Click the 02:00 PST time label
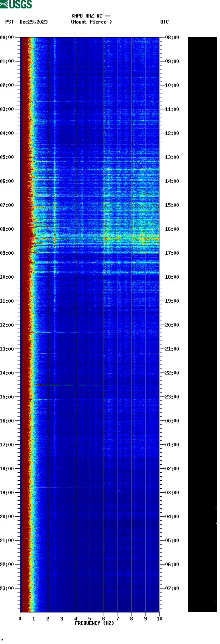 [7, 85]
